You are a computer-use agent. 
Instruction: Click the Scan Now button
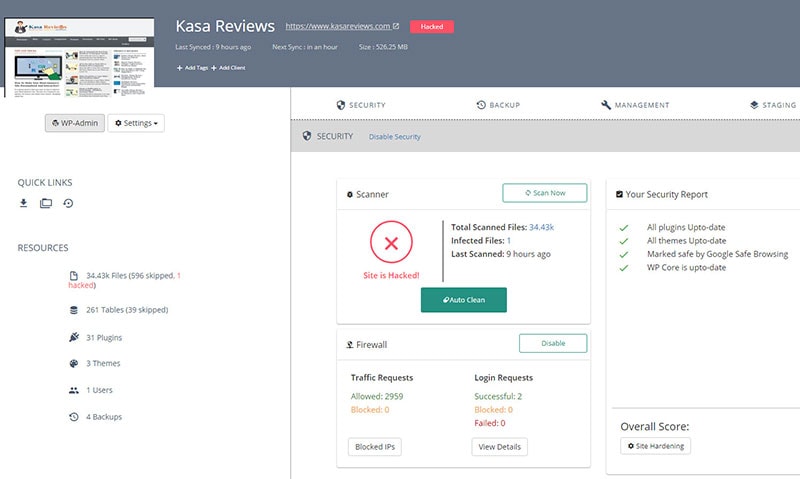(544, 193)
